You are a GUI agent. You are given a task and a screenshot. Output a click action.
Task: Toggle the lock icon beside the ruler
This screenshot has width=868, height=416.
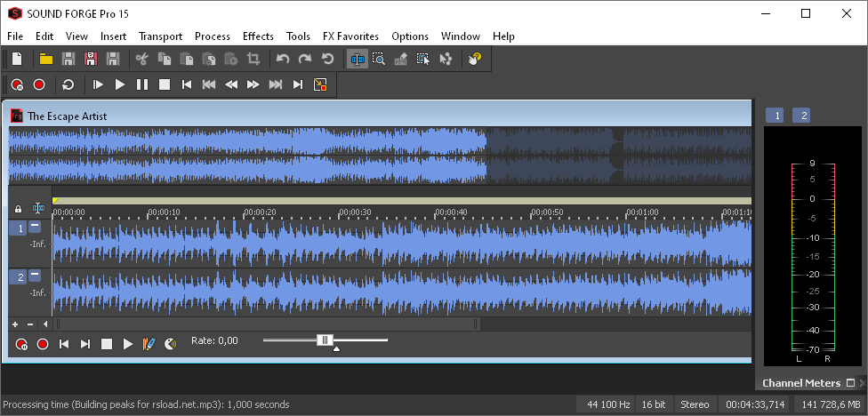18,209
